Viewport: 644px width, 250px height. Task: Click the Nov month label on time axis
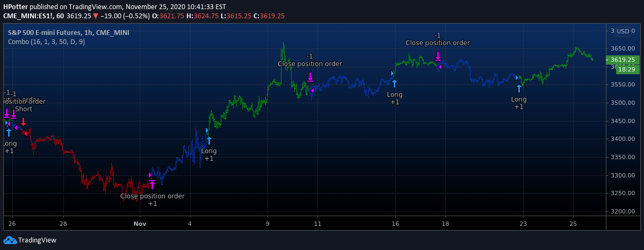click(140, 224)
